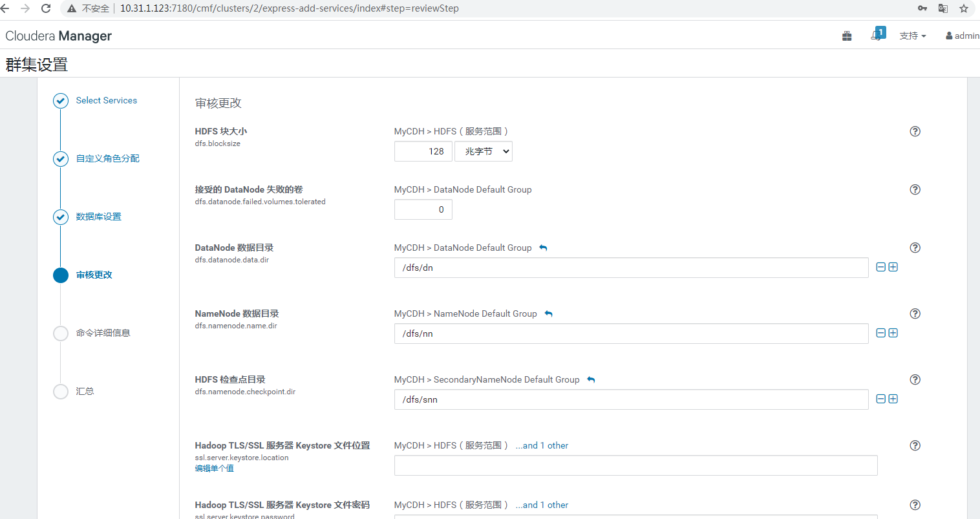The width and height of the screenshot is (980, 519).
Task: Remove the /dfs/snn directory entry
Action: pyautogui.click(x=880, y=399)
